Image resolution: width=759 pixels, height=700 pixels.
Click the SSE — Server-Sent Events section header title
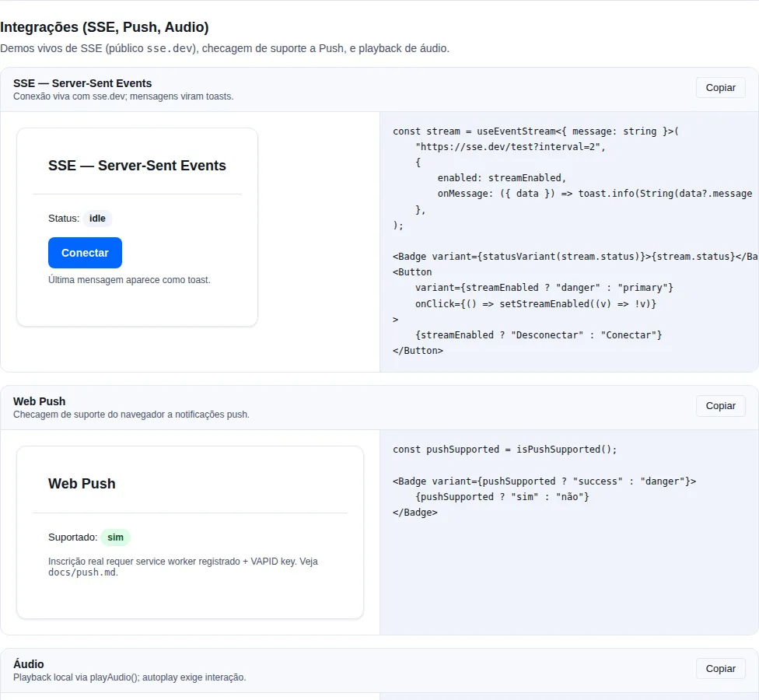pyautogui.click(x=82, y=83)
